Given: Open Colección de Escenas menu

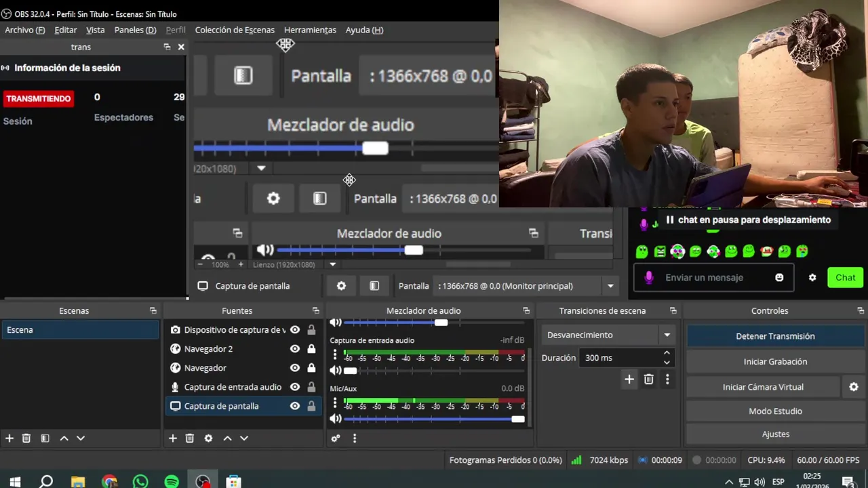Looking at the screenshot, I should pos(235,30).
